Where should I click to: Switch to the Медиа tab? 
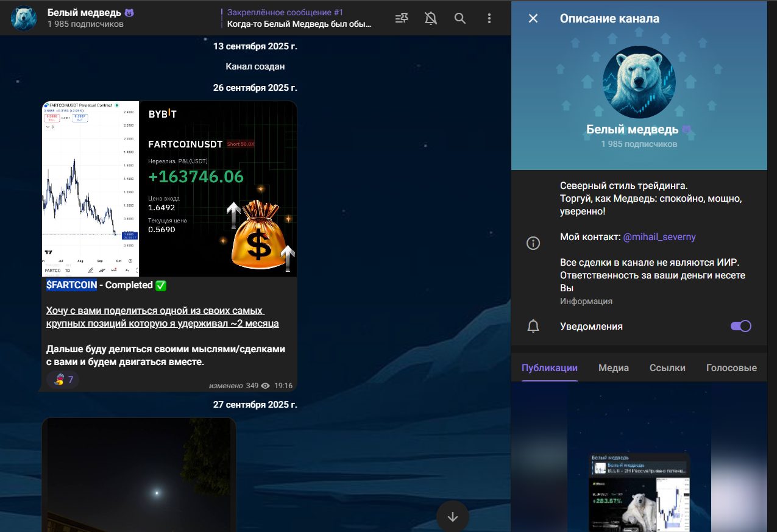point(614,367)
